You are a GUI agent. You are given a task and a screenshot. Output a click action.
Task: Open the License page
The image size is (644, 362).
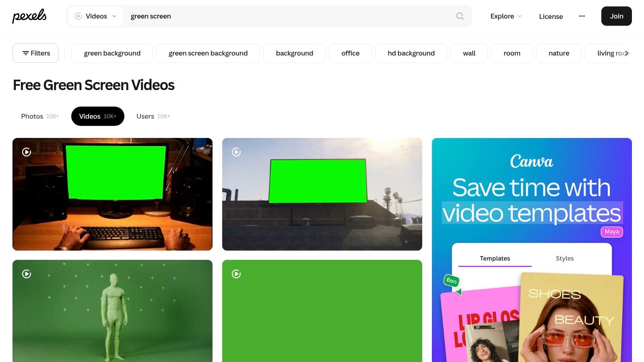[551, 16]
